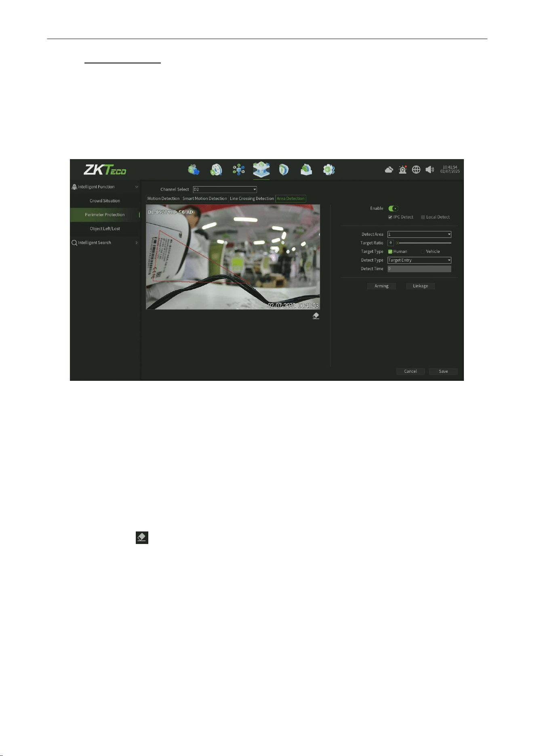Toggle the Human target type checkbox
Image resolution: width=535 pixels, height=756 pixels.
click(390, 252)
